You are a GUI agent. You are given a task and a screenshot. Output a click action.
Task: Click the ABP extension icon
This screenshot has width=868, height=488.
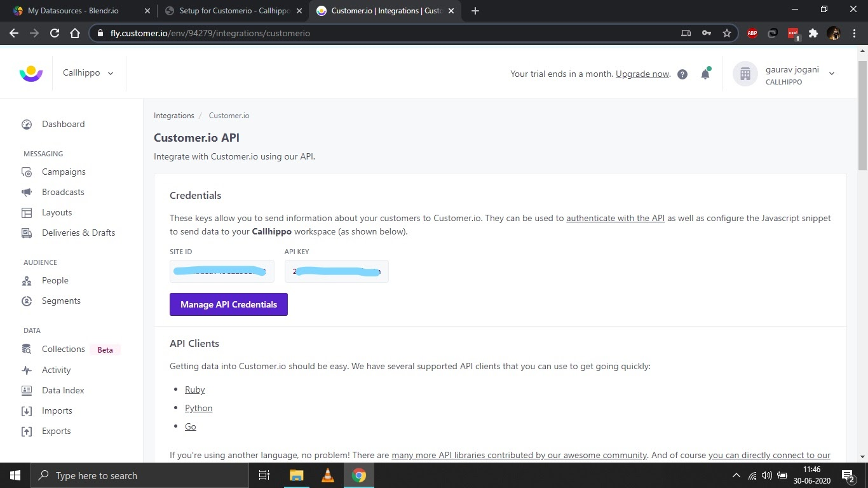tap(752, 33)
